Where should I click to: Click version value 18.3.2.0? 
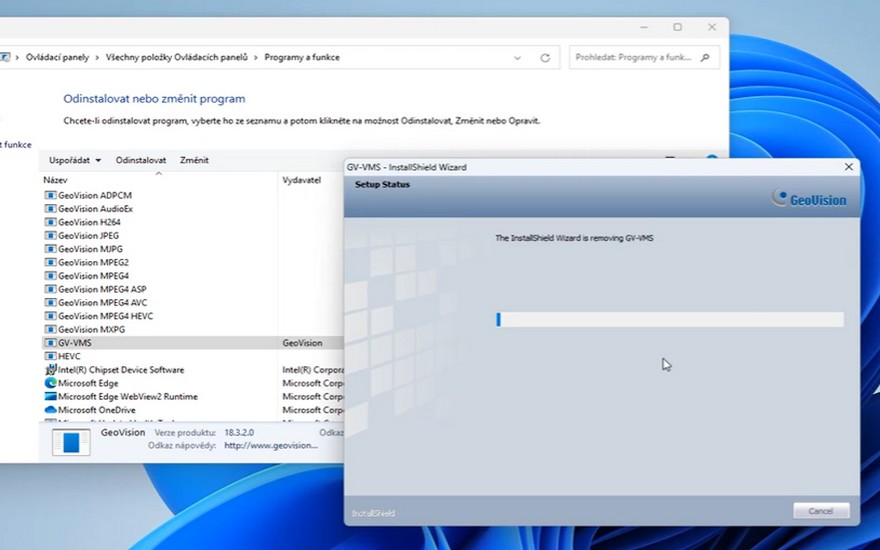point(239,433)
